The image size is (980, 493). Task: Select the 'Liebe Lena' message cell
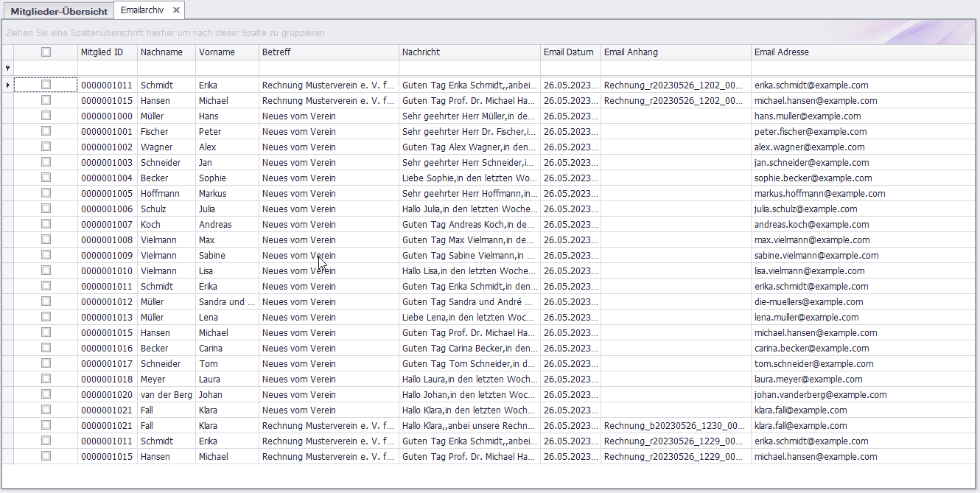click(x=469, y=318)
